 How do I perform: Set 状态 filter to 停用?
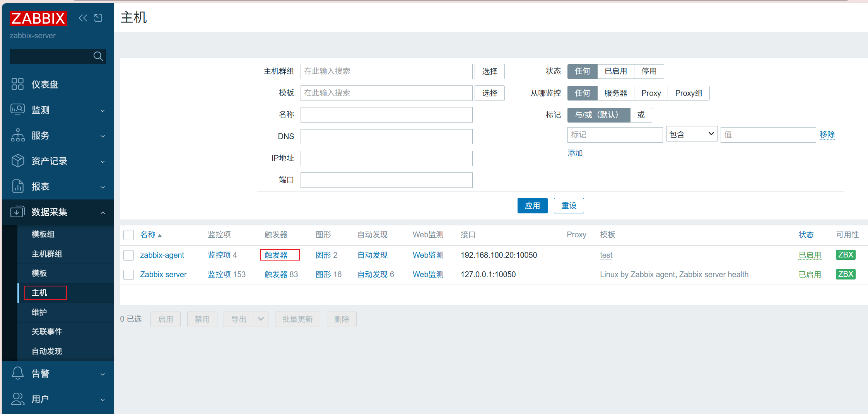[x=649, y=71]
